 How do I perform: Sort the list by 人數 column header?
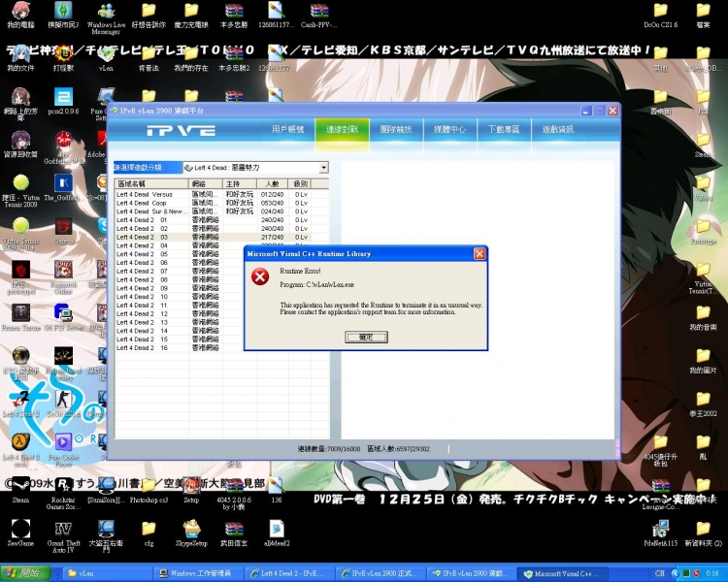[271, 183]
